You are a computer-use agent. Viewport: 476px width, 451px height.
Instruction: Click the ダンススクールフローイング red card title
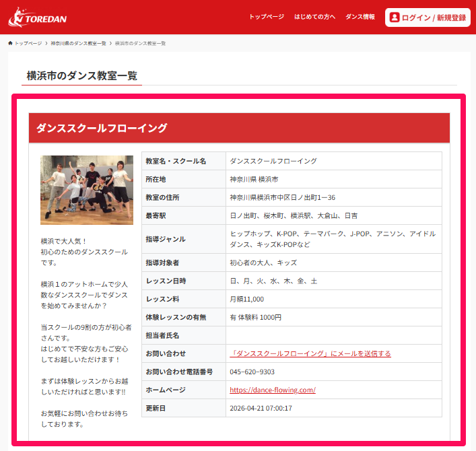pyautogui.click(x=102, y=128)
